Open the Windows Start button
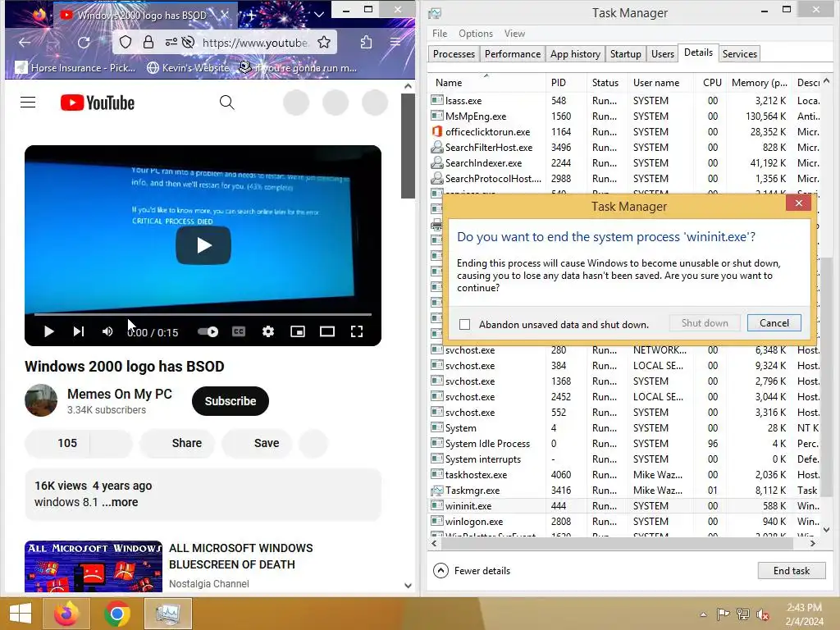Viewport: 840px width, 630px height. [x=20, y=614]
